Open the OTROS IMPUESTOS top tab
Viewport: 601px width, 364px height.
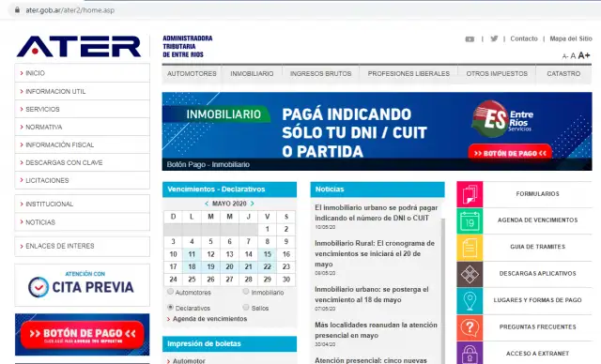(497, 74)
